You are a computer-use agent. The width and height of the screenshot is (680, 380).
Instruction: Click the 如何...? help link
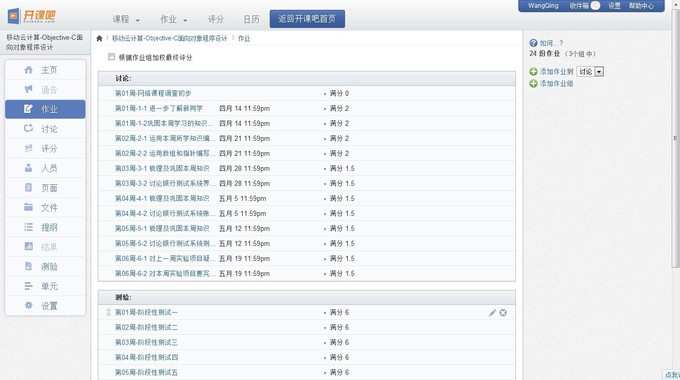click(x=552, y=43)
